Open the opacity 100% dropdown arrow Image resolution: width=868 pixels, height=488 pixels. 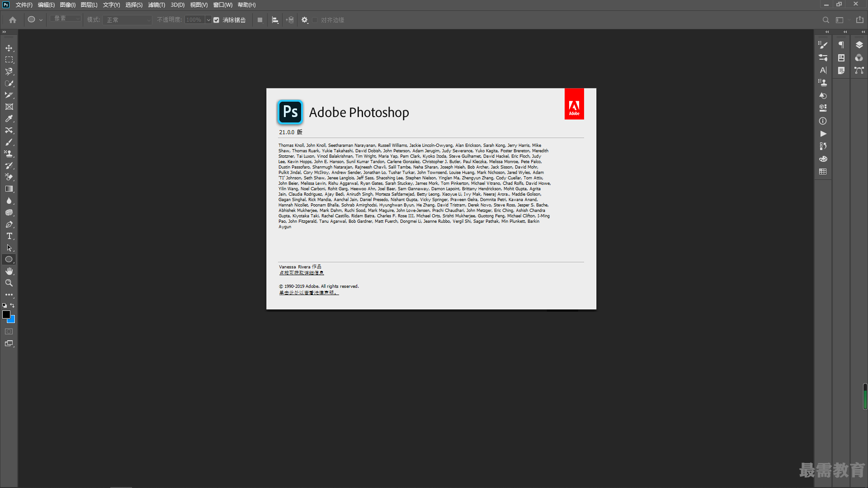[x=208, y=20]
